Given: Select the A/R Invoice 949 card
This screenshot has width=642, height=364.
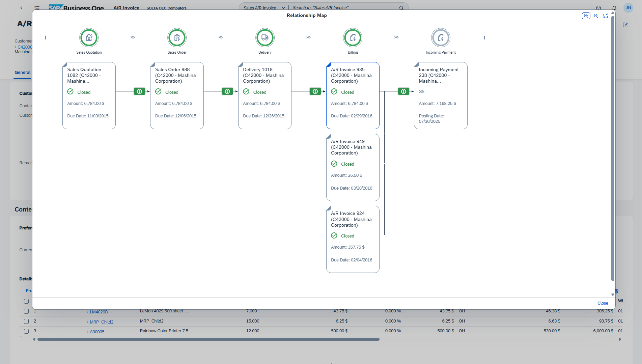Looking at the screenshot, I should [353, 167].
